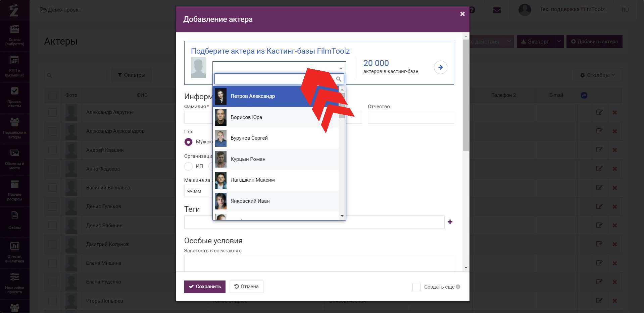Close the Добавление актера dialog
644x313 pixels.
click(462, 14)
